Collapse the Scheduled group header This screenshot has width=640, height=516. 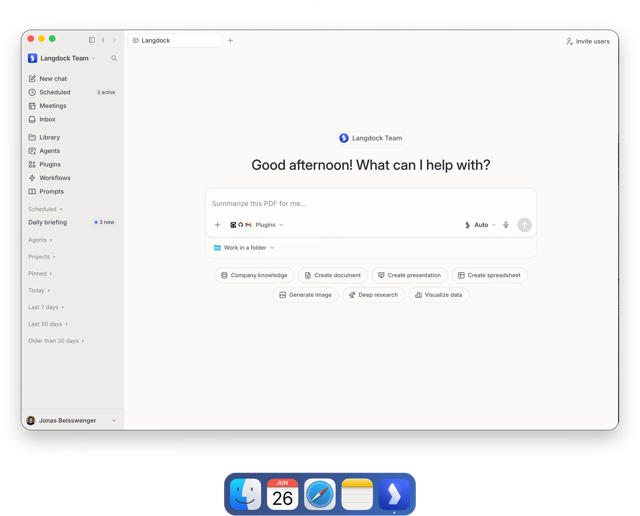click(x=45, y=209)
